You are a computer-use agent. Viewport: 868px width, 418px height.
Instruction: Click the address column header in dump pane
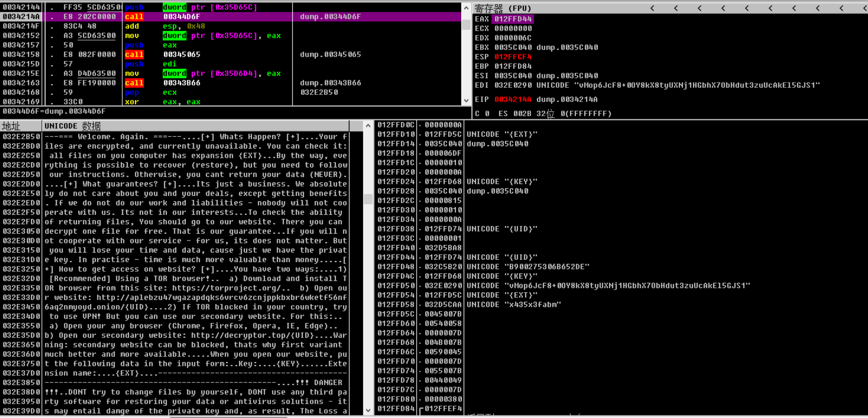pyautogui.click(x=21, y=126)
